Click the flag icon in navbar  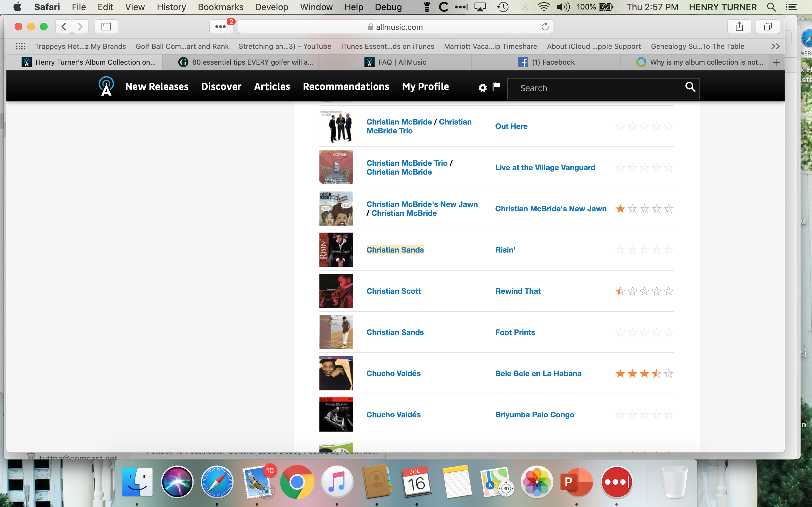point(496,87)
